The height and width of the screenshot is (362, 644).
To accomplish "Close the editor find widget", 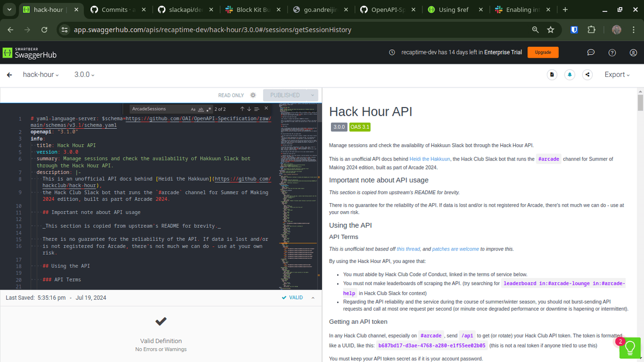I will 266,109.
